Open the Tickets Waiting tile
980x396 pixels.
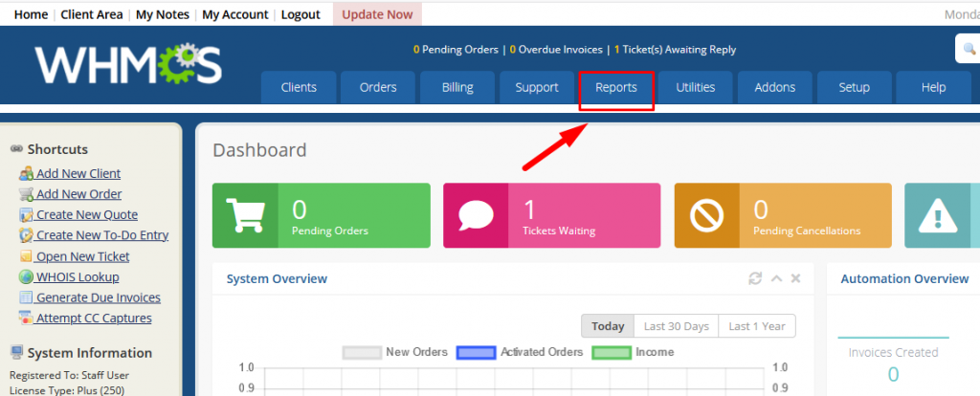click(552, 215)
